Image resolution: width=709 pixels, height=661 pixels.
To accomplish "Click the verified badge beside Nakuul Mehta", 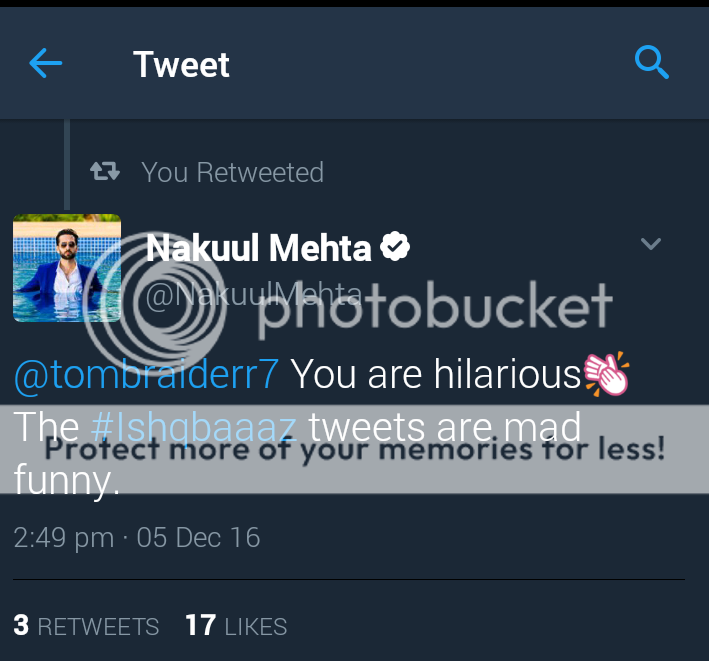I will [397, 247].
